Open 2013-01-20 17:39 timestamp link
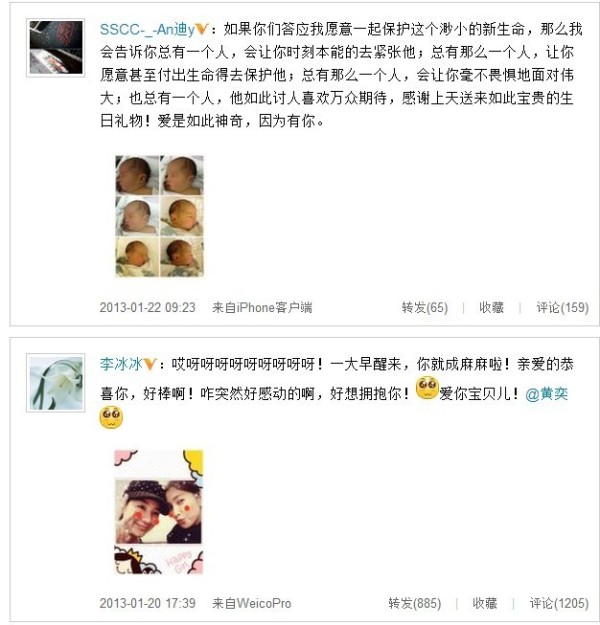The height and width of the screenshot is (625, 600). [148, 603]
